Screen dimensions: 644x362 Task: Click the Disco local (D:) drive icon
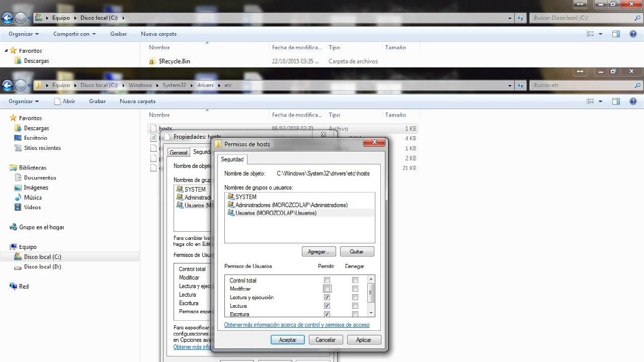[x=18, y=267]
